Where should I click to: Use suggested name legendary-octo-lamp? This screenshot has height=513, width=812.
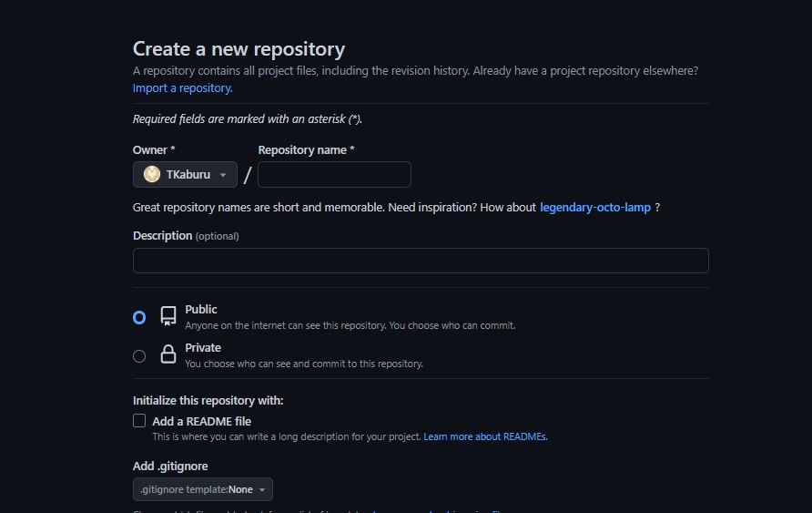click(595, 207)
